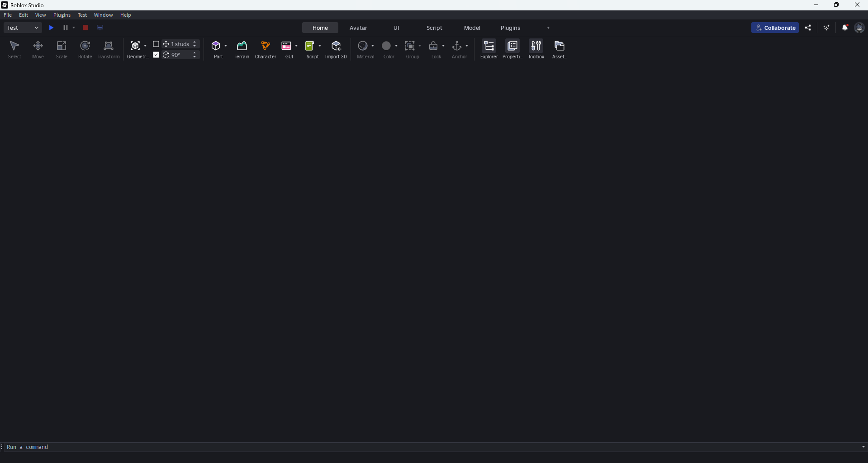Switch to the Script ribbon tab
This screenshot has width=868, height=463.
click(x=434, y=28)
